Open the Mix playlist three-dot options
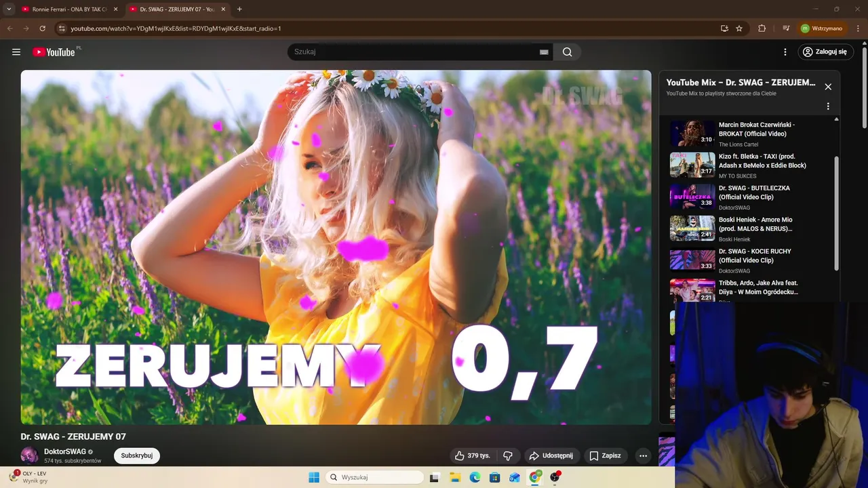Viewport: 868px width, 488px height. (828, 106)
